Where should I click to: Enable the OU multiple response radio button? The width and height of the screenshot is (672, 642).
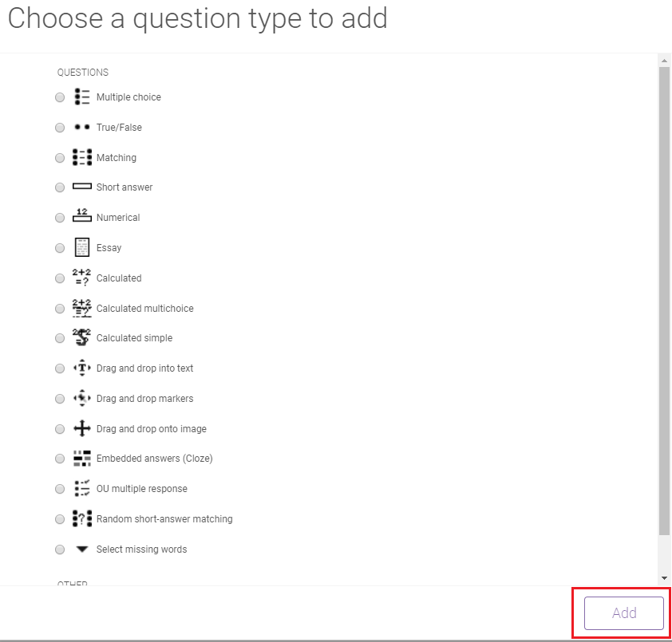click(x=60, y=488)
